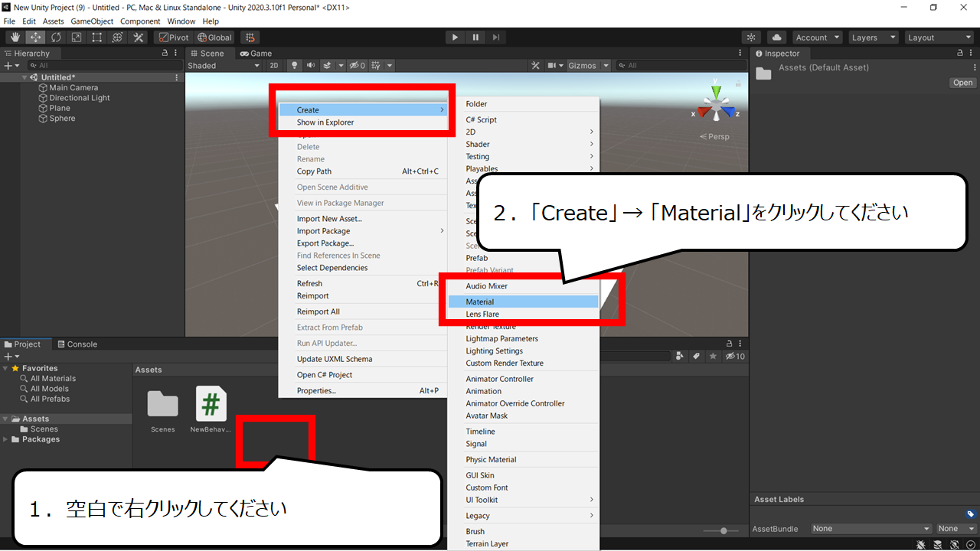
Task: Click Scene view search field
Action: coord(680,66)
